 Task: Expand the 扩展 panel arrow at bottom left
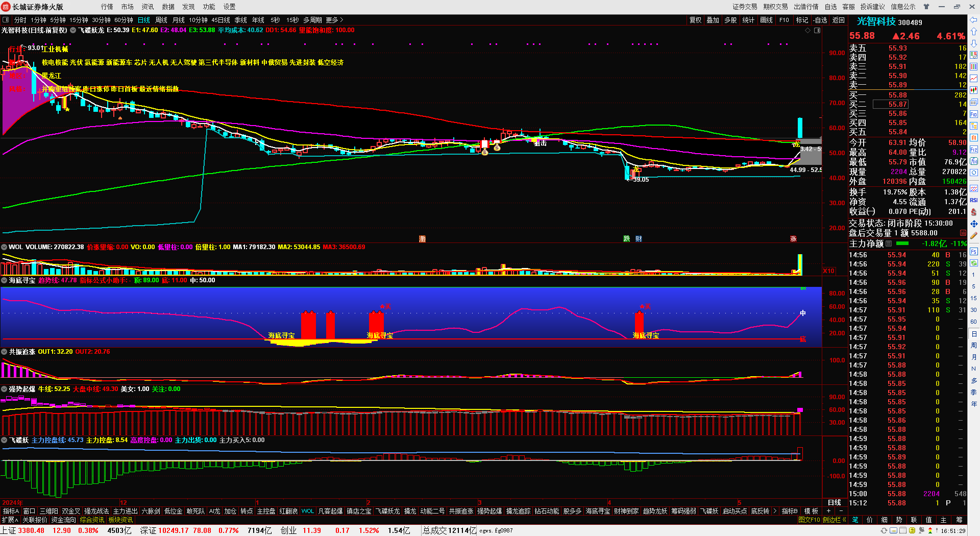(10, 520)
